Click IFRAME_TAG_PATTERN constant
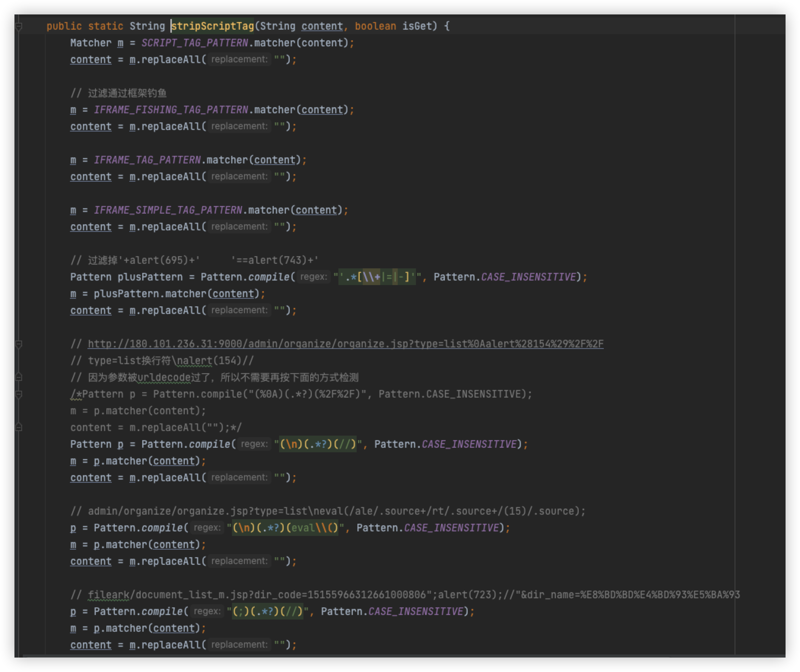This screenshot has width=800, height=672. point(147,160)
